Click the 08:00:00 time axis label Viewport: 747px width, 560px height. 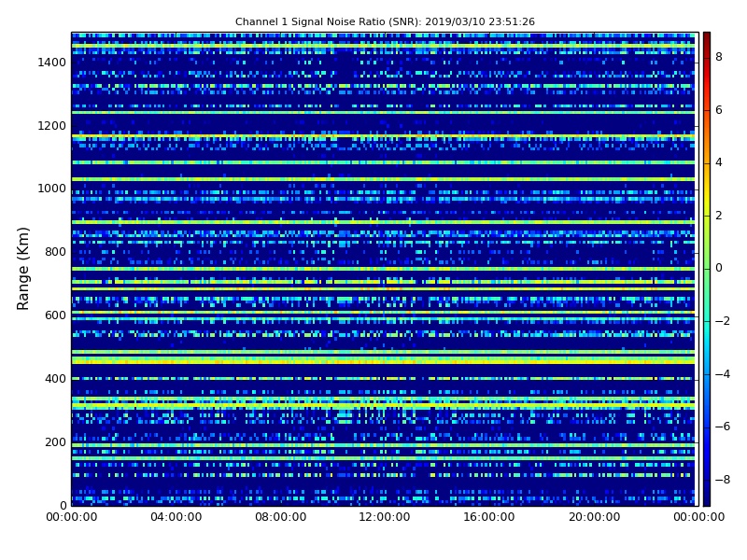[x=281, y=517]
